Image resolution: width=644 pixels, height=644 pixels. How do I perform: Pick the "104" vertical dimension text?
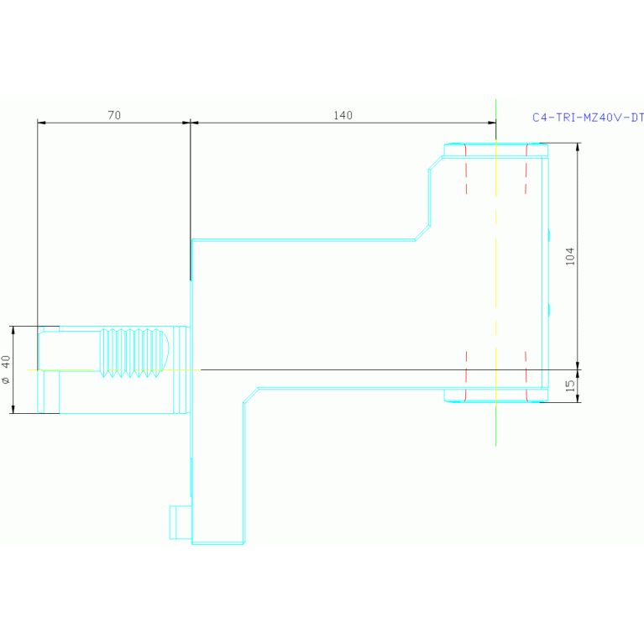point(570,256)
